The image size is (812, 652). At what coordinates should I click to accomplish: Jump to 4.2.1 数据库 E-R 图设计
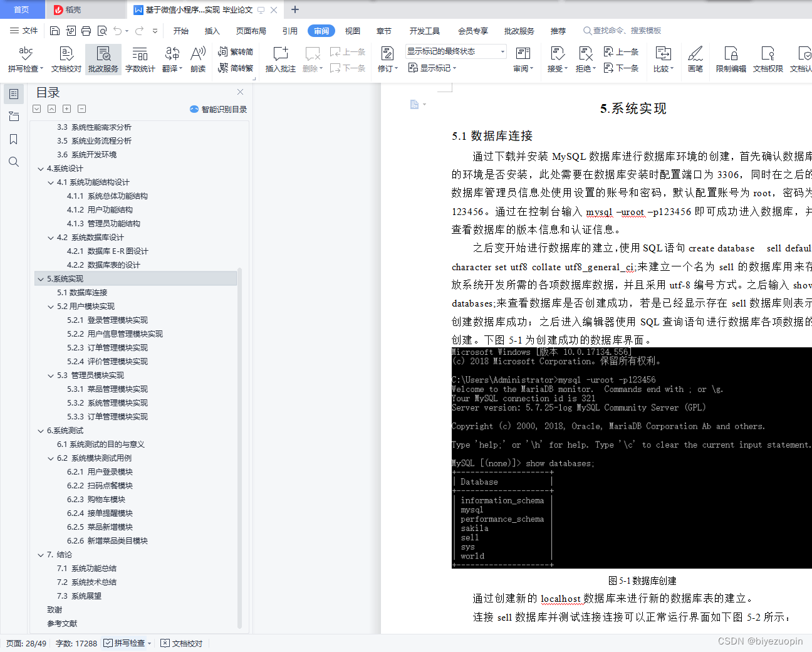(x=107, y=251)
